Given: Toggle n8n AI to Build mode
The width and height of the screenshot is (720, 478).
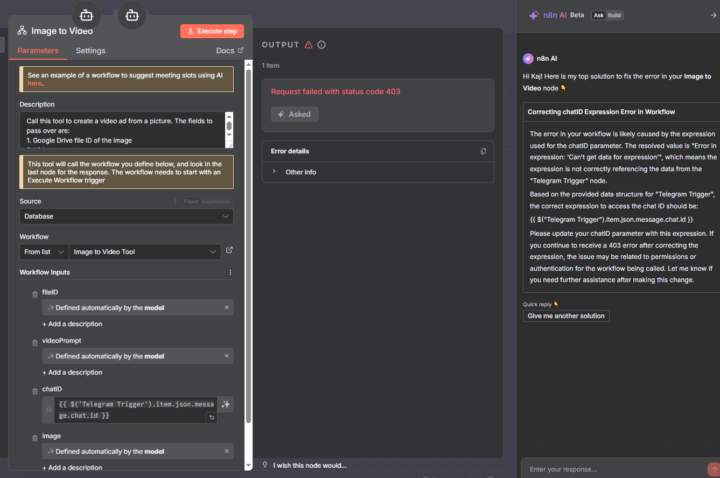Looking at the screenshot, I should [615, 15].
